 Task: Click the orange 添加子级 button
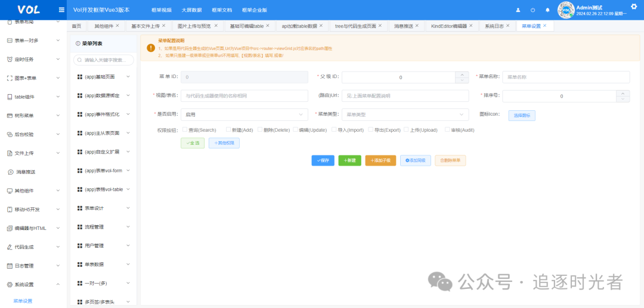click(380, 160)
